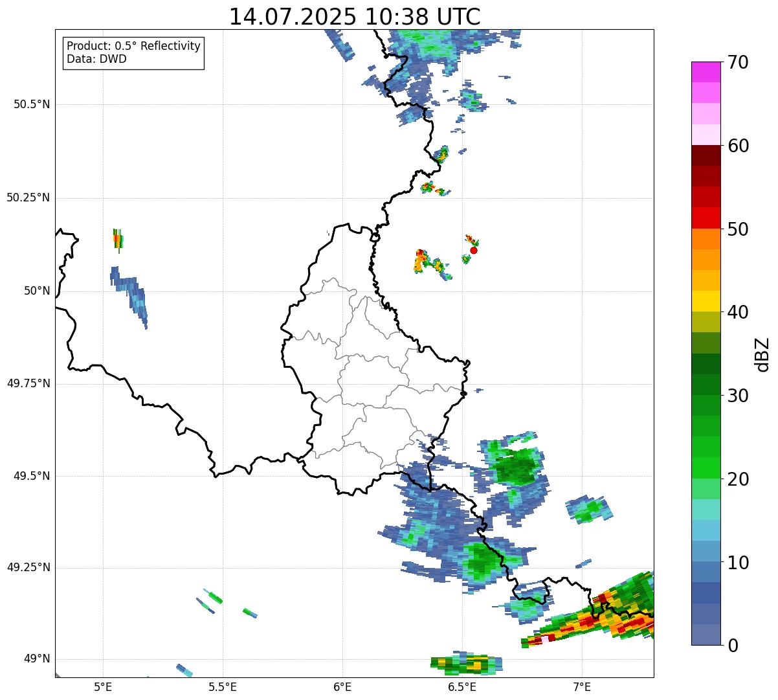The height and width of the screenshot is (700, 778).
Task: Click the yellow colorbar swatch above 40
Action: [706, 301]
